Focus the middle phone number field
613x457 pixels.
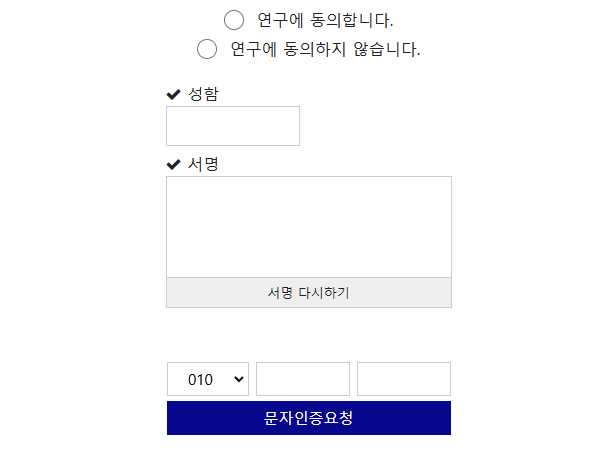[x=303, y=379]
